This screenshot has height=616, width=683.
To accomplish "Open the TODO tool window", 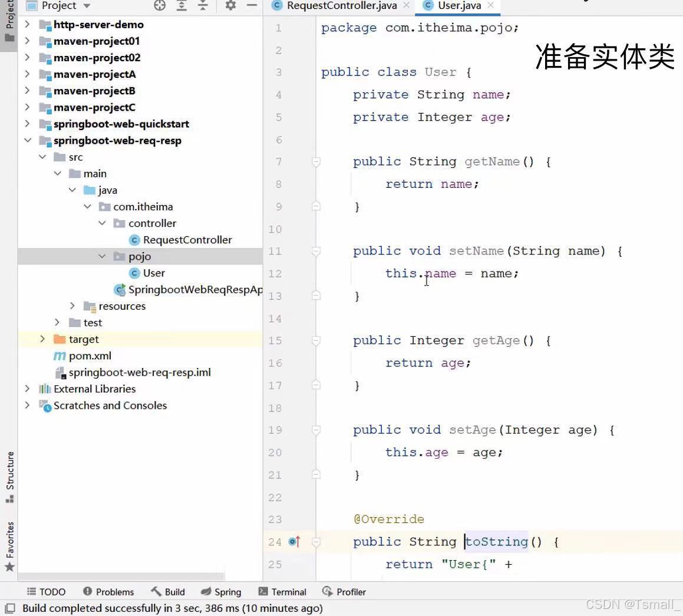I will 46,592.
